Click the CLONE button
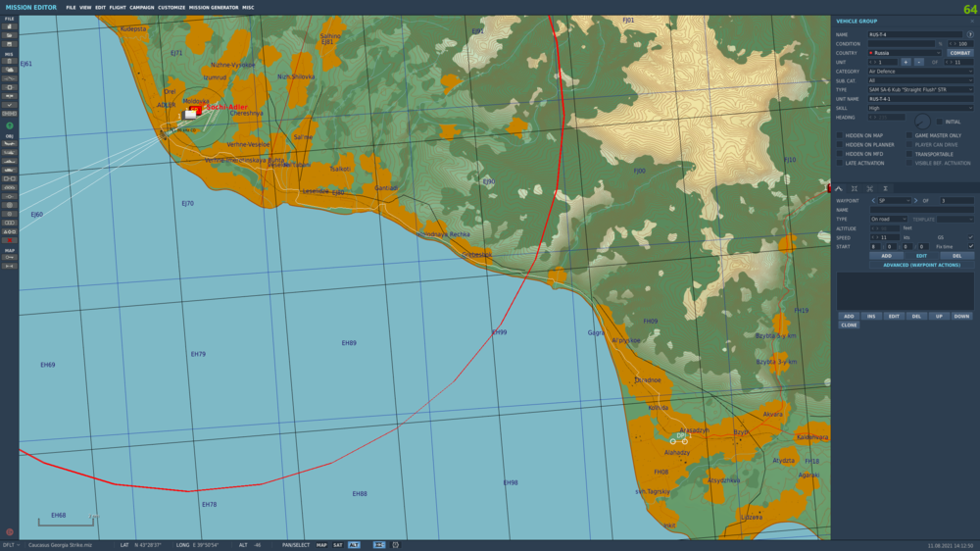The width and height of the screenshot is (980, 551). tap(849, 326)
